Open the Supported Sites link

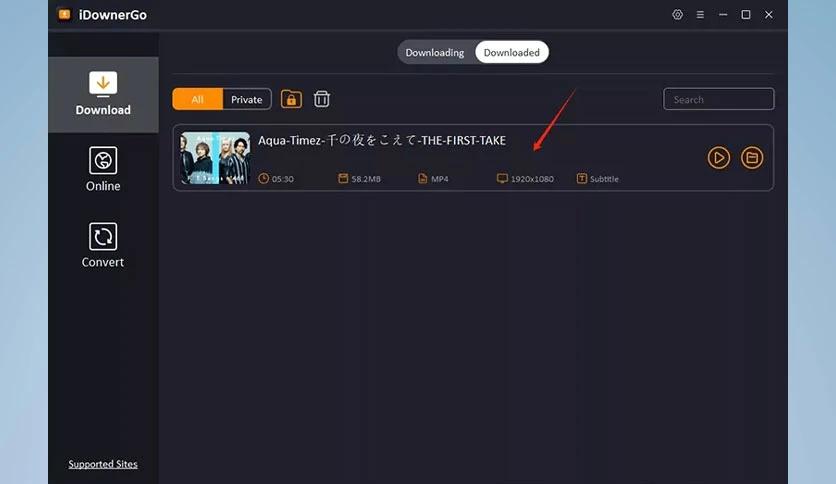pyautogui.click(x=103, y=464)
